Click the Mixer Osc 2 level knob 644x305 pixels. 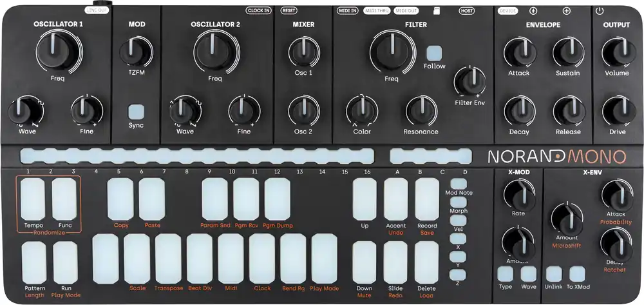pos(304,112)
